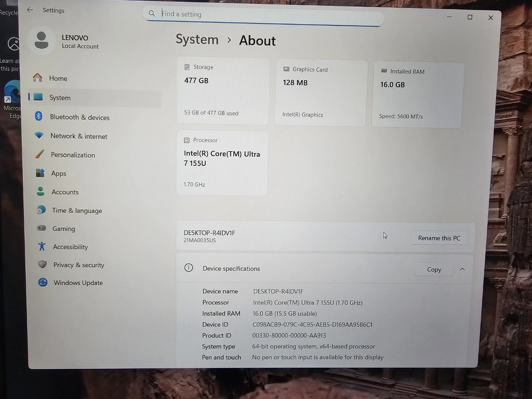Open Privacy & security settings
Viewport: 532px width, 399px height.
pos(98,265)
